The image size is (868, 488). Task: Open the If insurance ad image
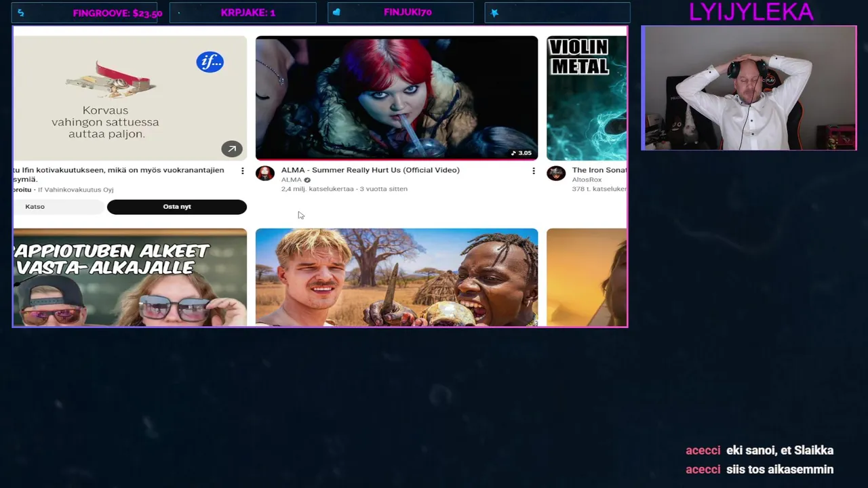pyautogui.click(x=130, y=98)
